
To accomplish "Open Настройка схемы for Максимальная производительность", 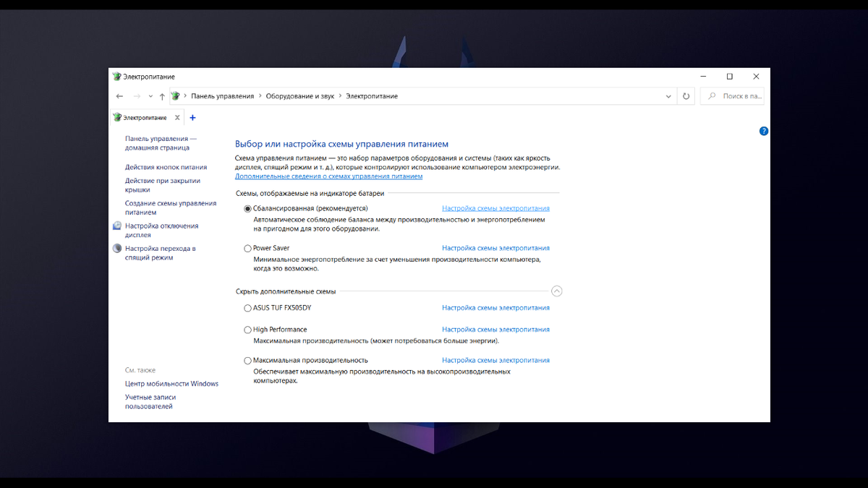I will tap(495, 360).
